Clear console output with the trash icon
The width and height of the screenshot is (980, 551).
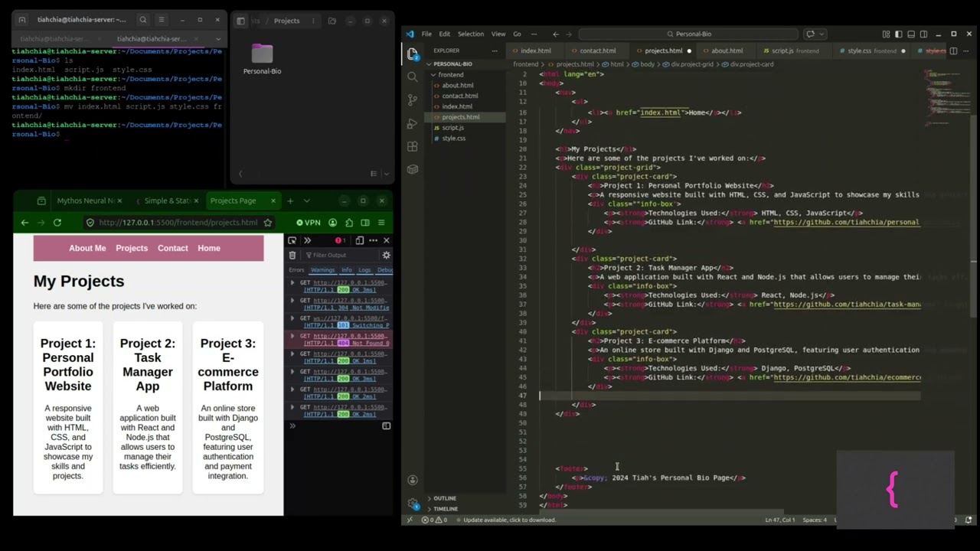(x=292, y=255)
